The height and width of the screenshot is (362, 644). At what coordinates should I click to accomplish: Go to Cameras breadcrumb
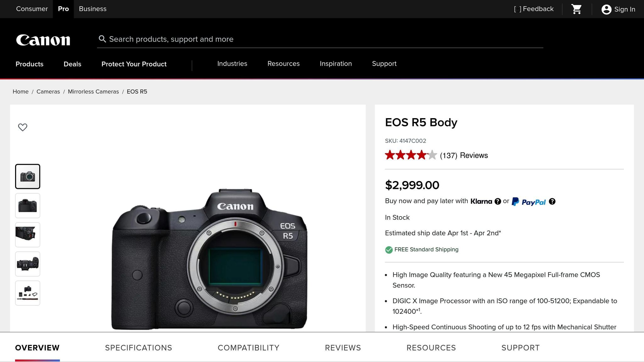pos(48,92)
